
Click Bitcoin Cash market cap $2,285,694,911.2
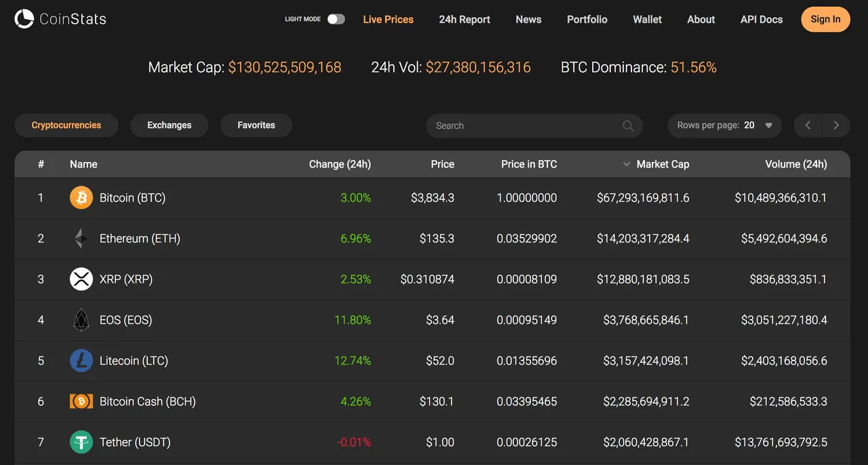coord(646,401)
